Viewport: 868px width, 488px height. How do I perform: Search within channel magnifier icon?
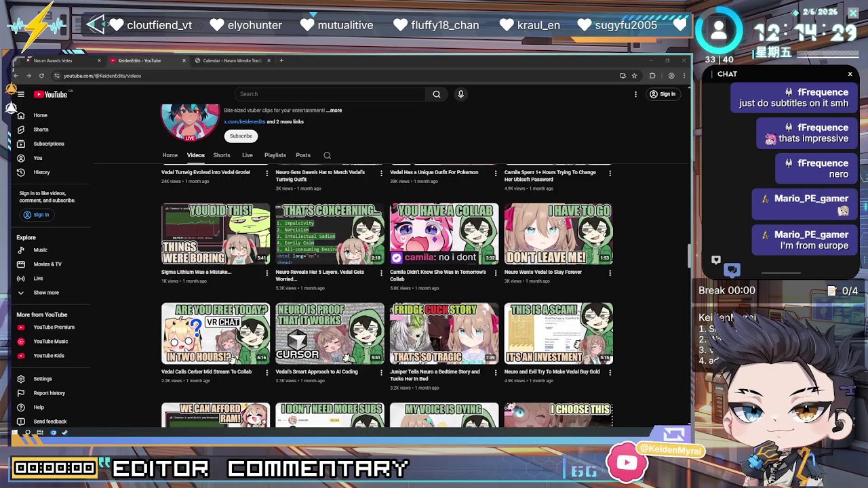coord(327,156)
